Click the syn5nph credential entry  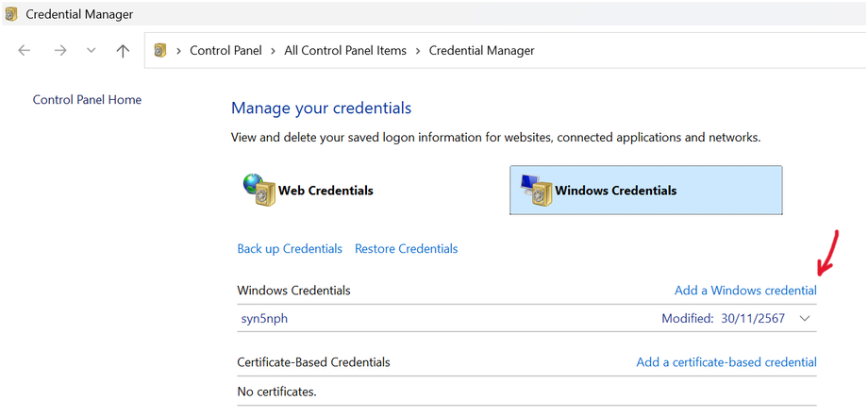(264, 319)
